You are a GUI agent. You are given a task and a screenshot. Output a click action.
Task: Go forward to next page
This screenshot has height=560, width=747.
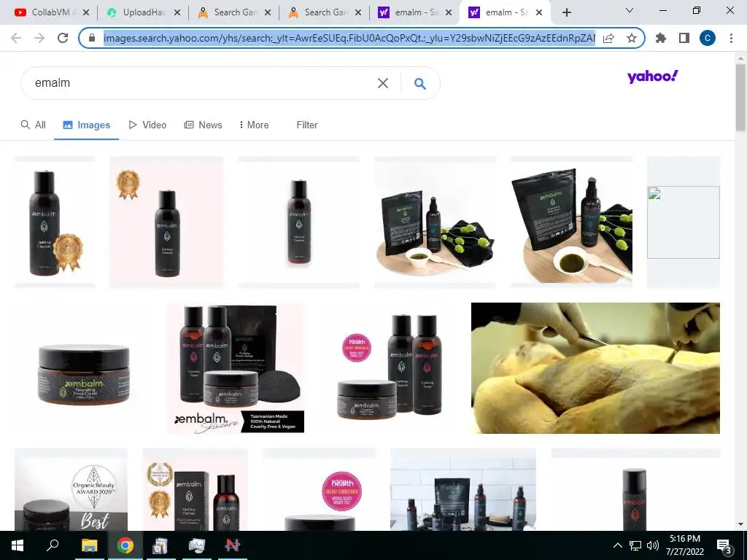(x=39, y=38)
